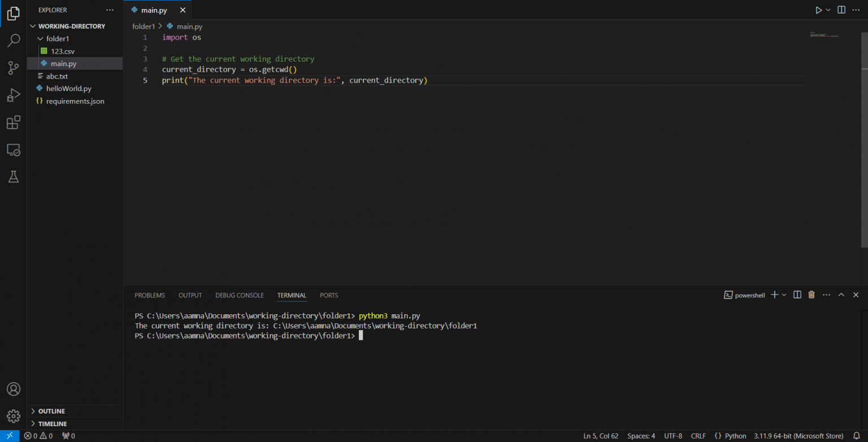Open the Search view in sidebar

pos(13,40)
